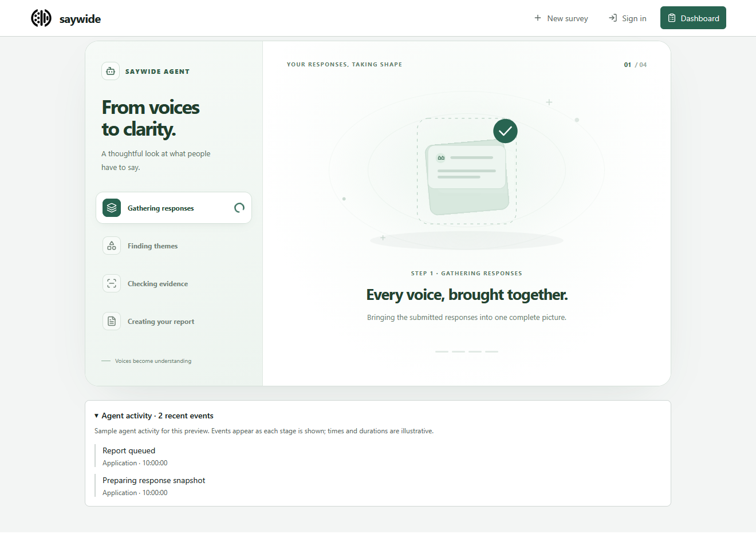This screenshot has height=534, width=756.
Task: Click the Sign in arrow icon
Action: (x=613, y=18)
